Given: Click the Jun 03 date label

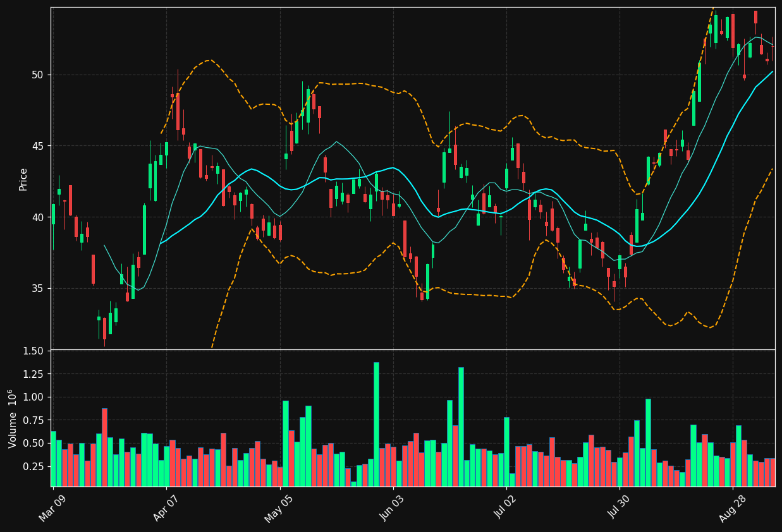Looking at the screenshot, I should click(x=391, y=510).
